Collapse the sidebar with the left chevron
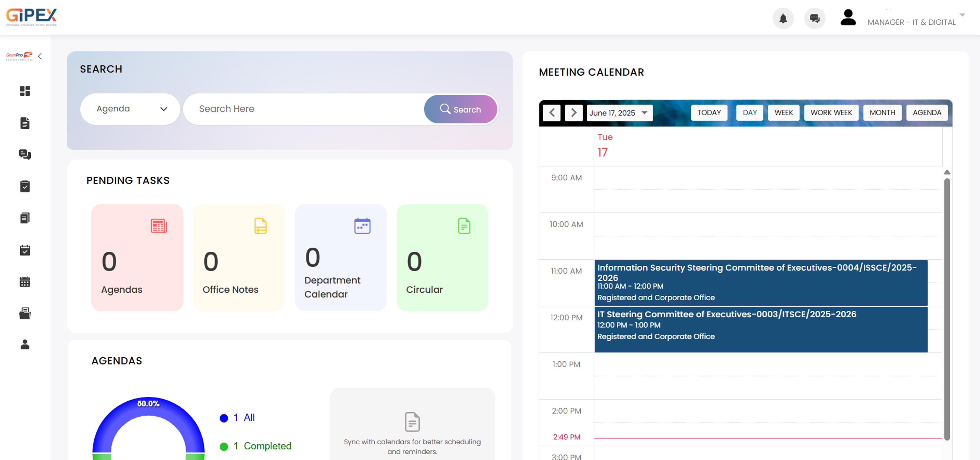The image size is (980, 460). (x=40, y=56)
